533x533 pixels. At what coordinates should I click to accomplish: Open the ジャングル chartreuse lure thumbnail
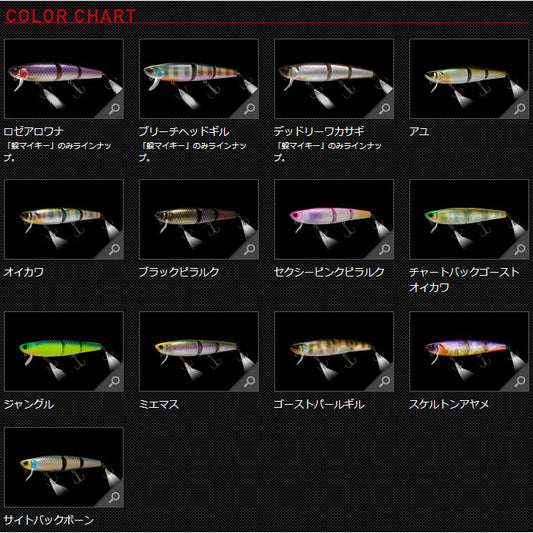click(64, 351)
